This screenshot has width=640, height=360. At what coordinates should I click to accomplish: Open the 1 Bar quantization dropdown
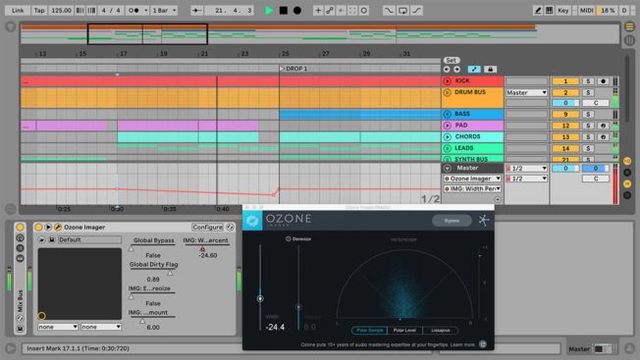pos(164,10)
